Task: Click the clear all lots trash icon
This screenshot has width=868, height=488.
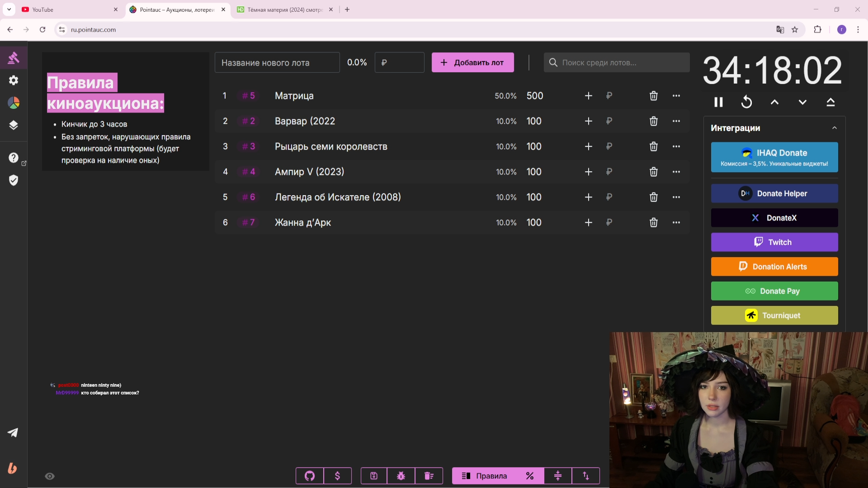Action: click(429, 476)
